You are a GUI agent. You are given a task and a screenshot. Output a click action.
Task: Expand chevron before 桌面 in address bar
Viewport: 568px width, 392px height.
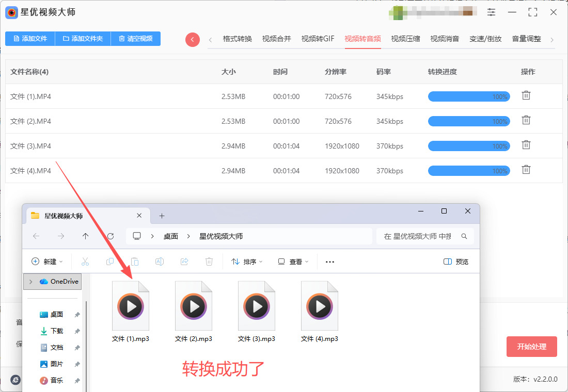(x=152, y=236)
